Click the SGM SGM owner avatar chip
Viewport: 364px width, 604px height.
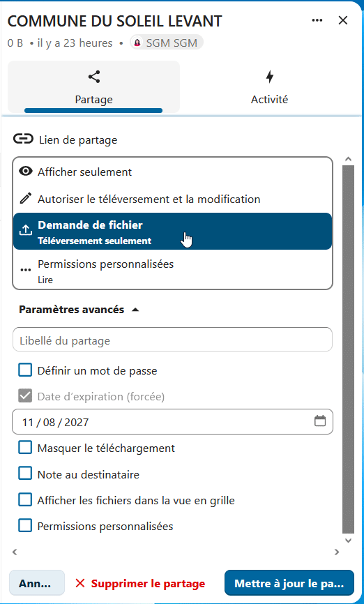pos(167,43)
